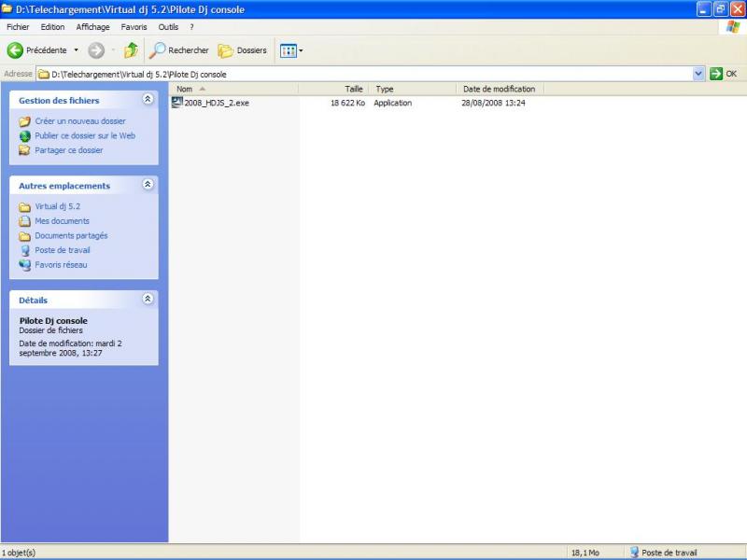
Task: Collapse the Autres emplacements panel
Action: click(x=148, y=184)
